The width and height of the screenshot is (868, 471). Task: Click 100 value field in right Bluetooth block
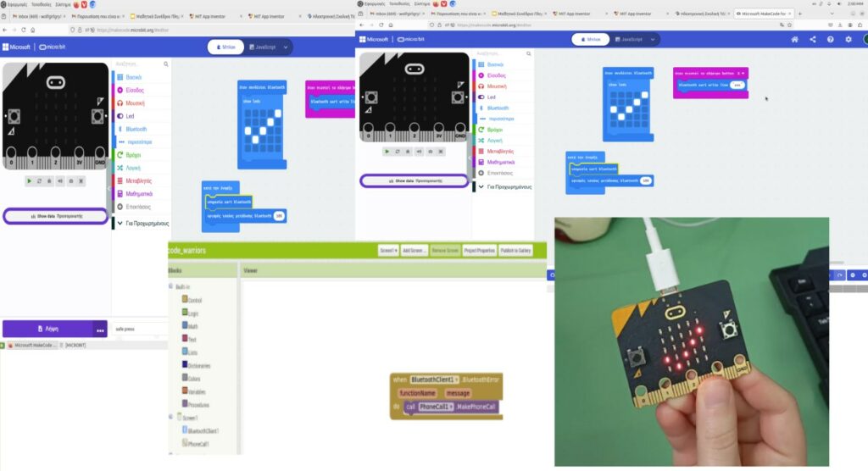pyautogui.click(x=645, y=181)
